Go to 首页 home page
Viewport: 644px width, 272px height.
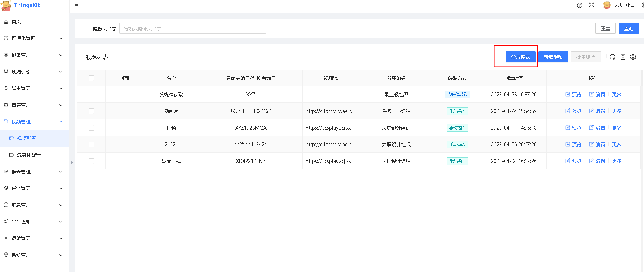[16, 22]
